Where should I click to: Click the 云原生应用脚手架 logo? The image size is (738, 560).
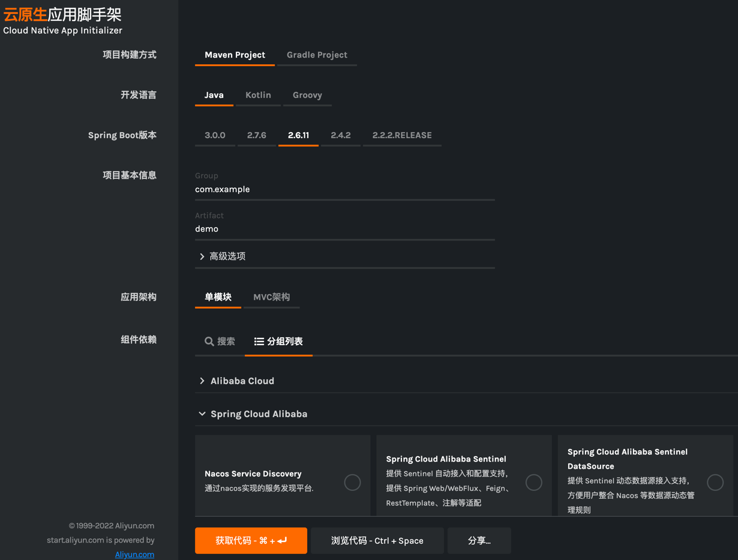point(62,15)
